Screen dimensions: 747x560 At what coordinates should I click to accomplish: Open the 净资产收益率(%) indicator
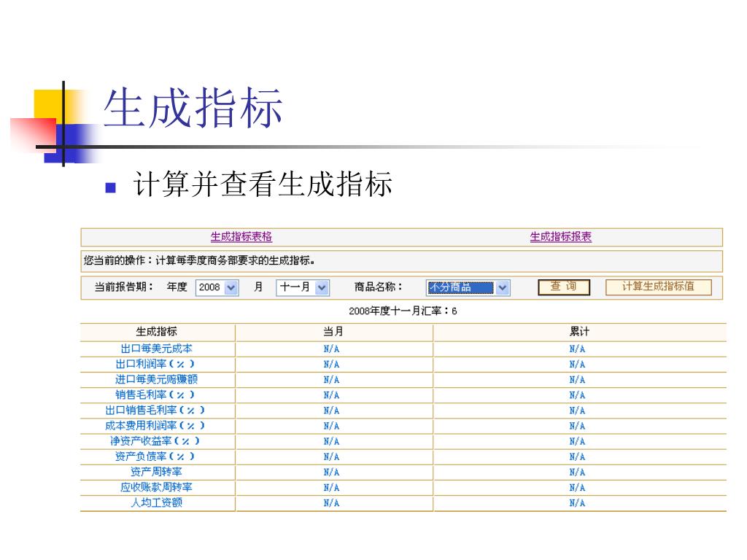[x=155, y=441]
